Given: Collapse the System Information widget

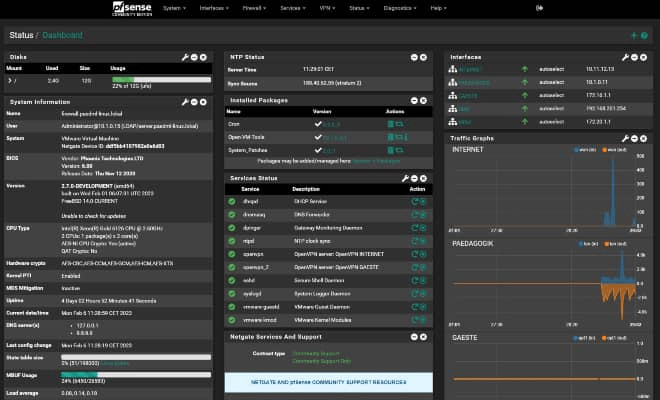Looking at the screenshot, I should (194, 102).
